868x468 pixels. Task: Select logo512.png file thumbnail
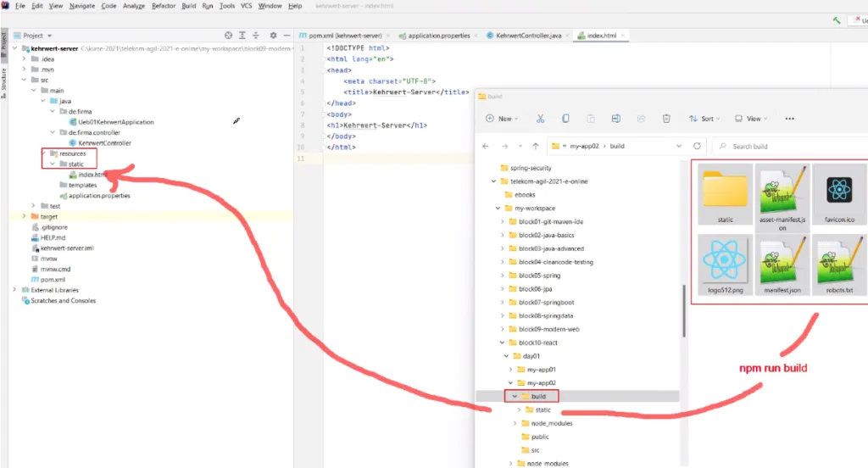click(x=726, y=265)
